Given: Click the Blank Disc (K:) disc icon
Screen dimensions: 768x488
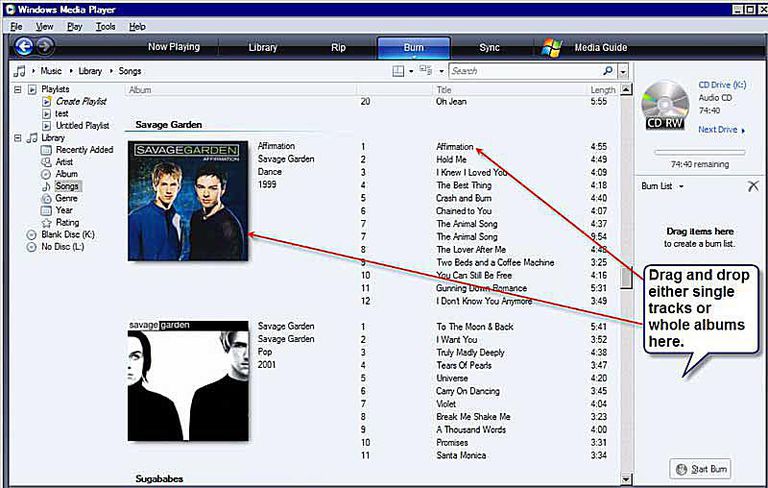Looking at the screenshot, I should click(31, 235).
